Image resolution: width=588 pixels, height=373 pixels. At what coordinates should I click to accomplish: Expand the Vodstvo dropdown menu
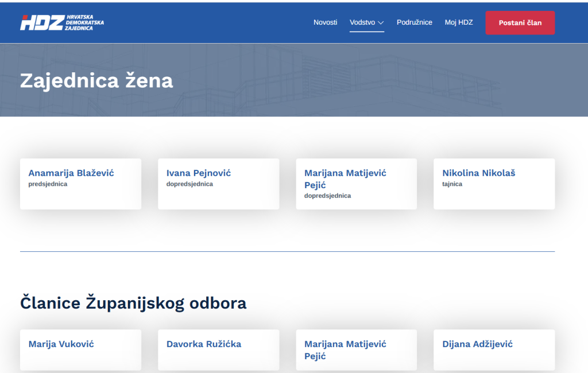click(x=367, y=22)
